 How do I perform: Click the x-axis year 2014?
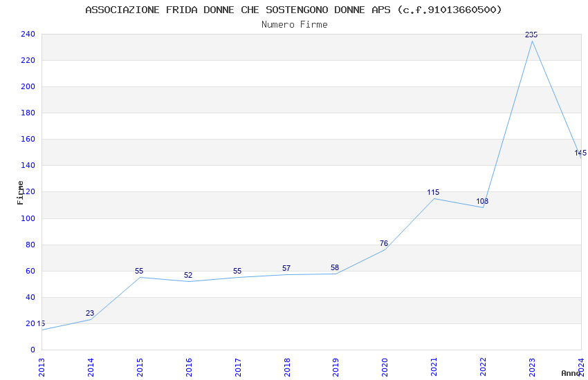pyautogui.click(x=91, y=368)
